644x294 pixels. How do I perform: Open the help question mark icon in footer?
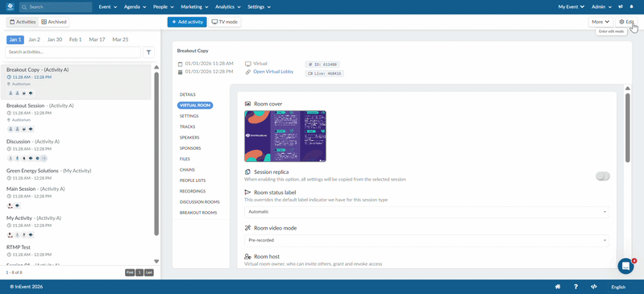pos(575,287)
